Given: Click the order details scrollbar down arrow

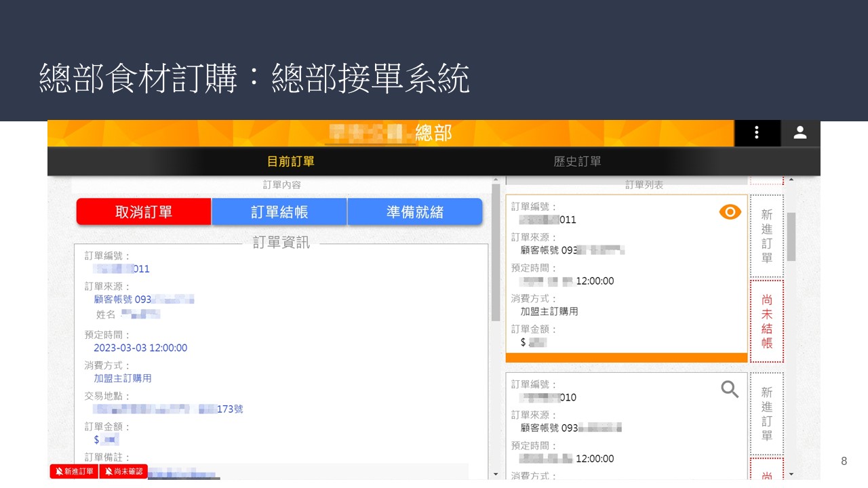Looking at the screenshot, I should pyautogui.click(x=496, y=474).
